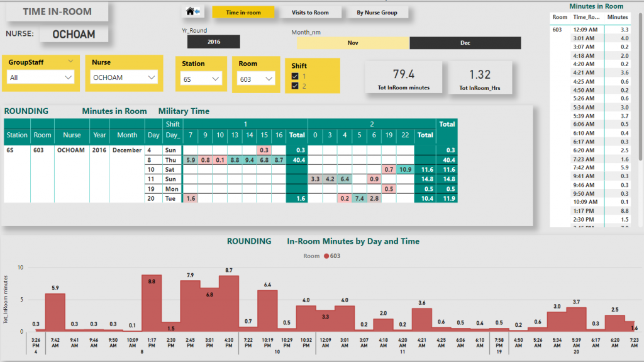Click the home back-arrow navigation icon
This screenshot has height=362, width=644.
coord(193,12)
